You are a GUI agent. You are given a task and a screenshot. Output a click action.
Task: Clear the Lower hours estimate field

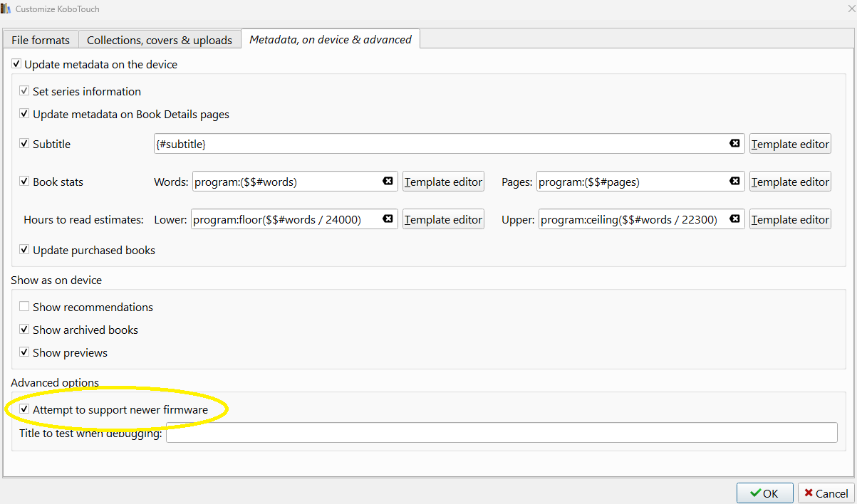[x=388, y=219]
